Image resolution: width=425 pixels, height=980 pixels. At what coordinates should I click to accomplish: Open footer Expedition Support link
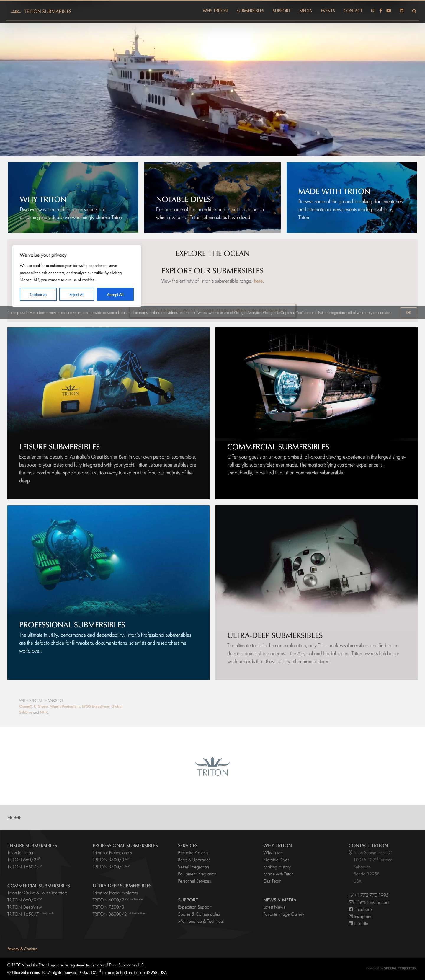click(194, 907)
